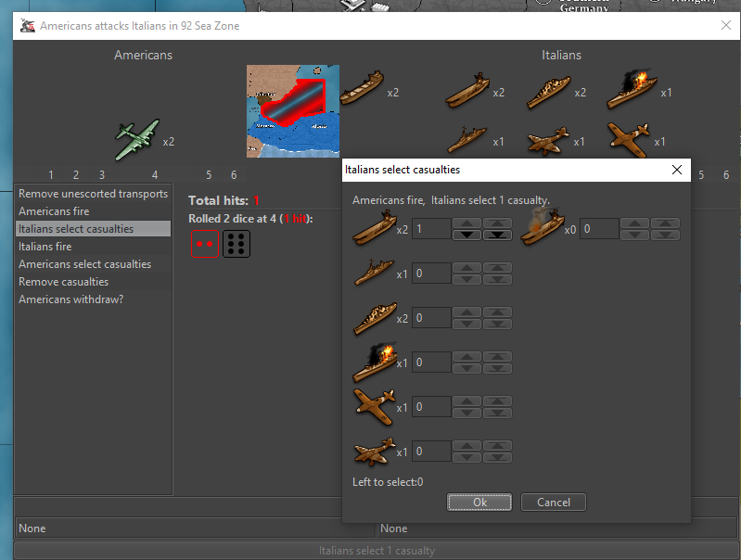
Task: Close the Italians select casualties dialog
Action: (677, 170)
